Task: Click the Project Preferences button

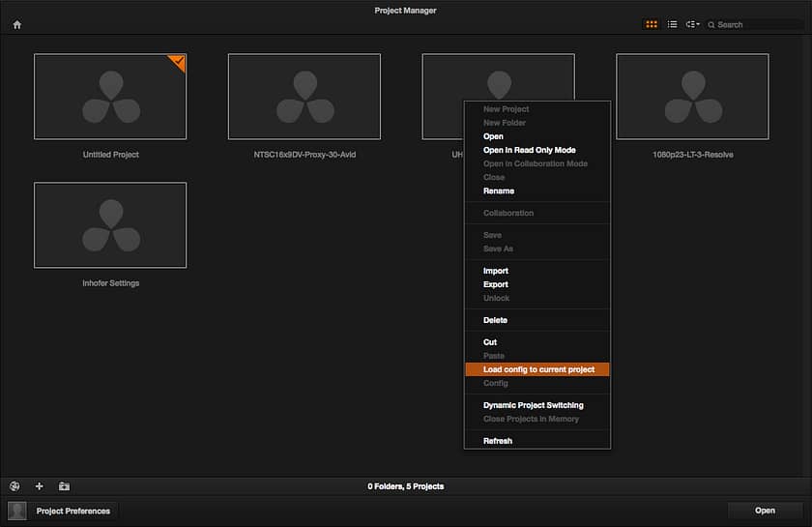Action: (x=73, y=511)
